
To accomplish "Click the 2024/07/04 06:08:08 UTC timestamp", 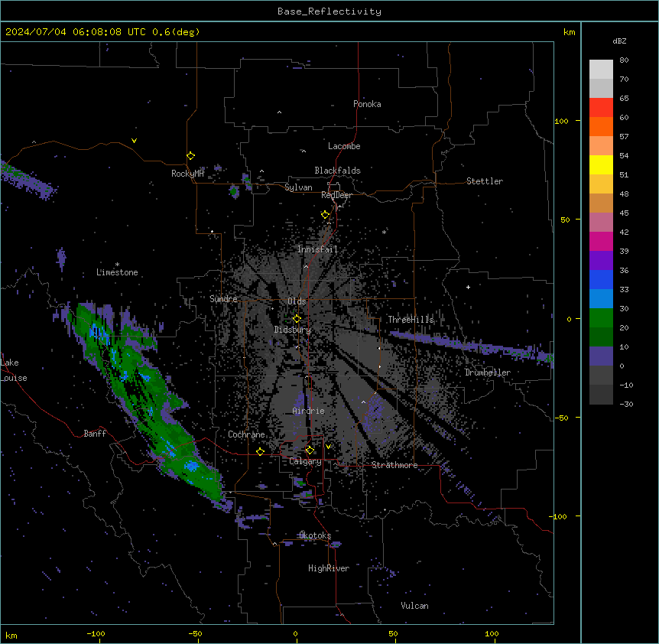I will pyautogui.click(x=75, y=32).
